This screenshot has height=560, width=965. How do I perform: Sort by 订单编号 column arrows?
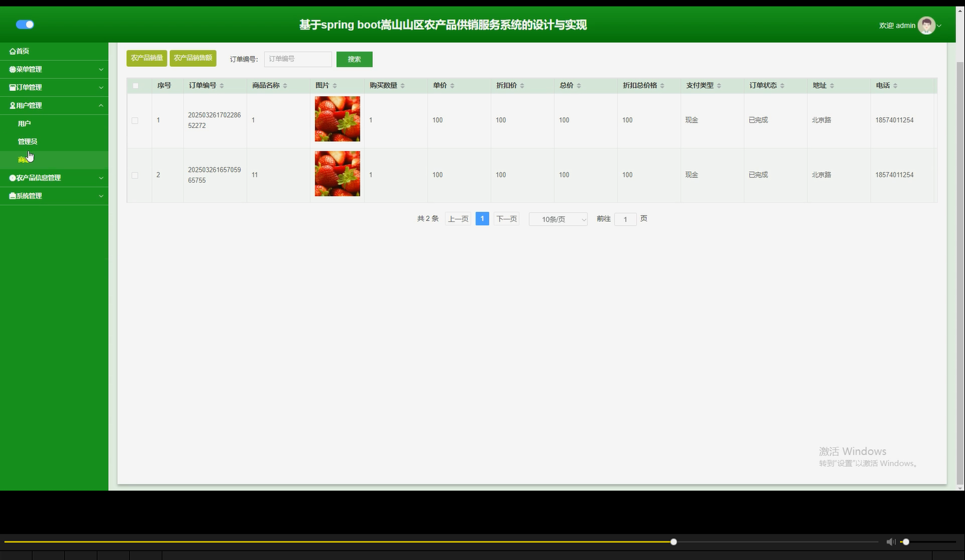coord(222,86)
